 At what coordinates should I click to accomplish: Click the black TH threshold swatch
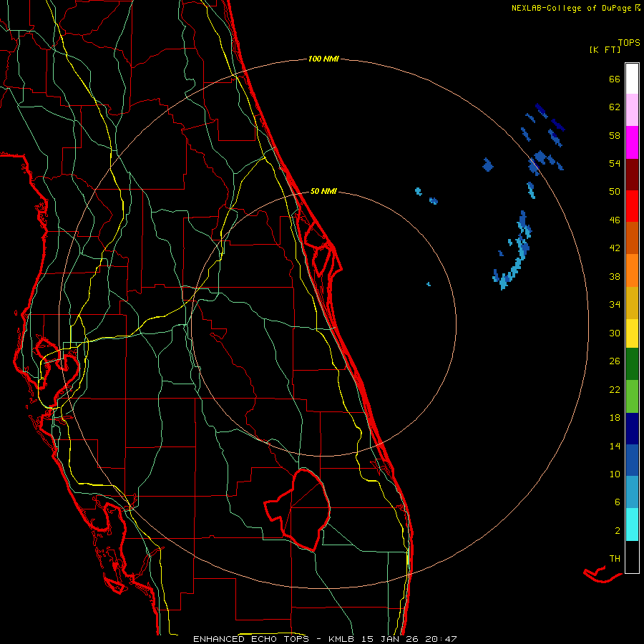coord(632,557)
